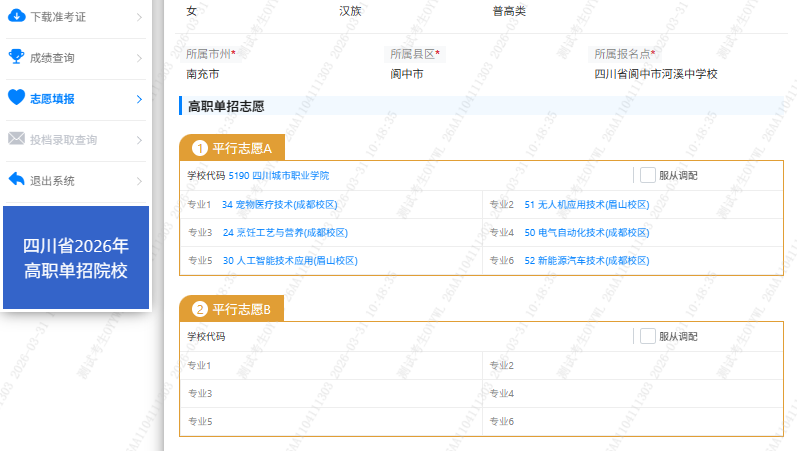Expand the chevron on 志愿填报 row
The width and height of the screenshot is (797, 451).
coord(139,99)
